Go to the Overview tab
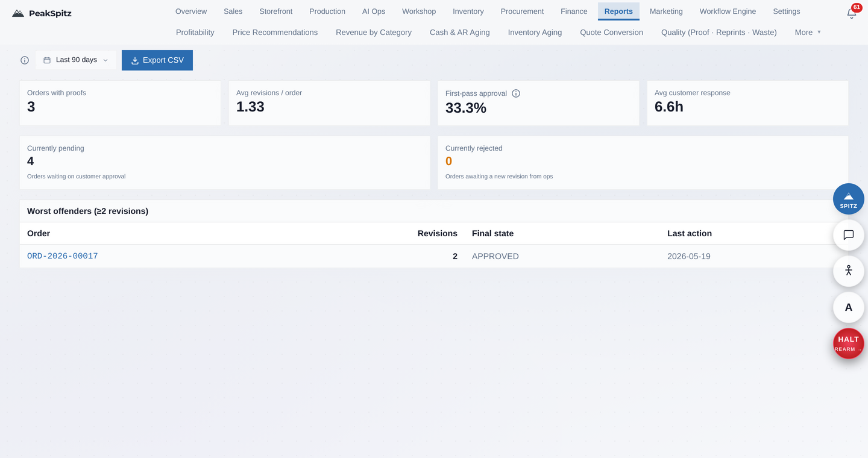This screenshot has height=458, width=868. [x=191, y=11]
